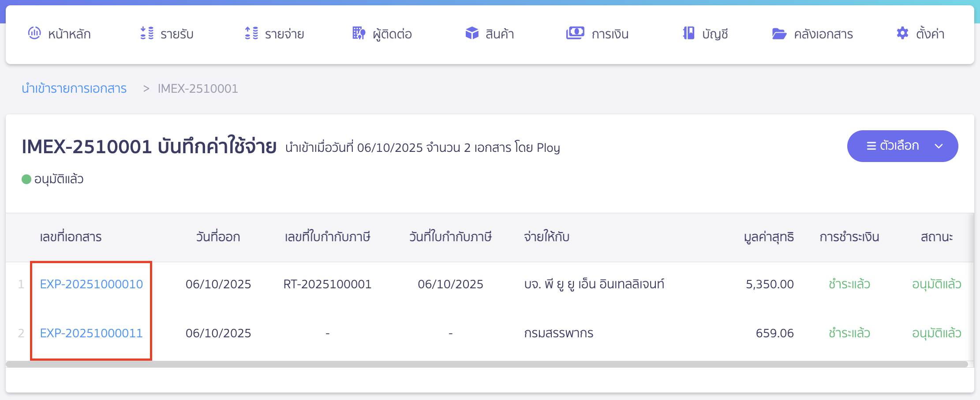The image size is (980, 400).
Task: Click the รายจ่าย expense arrows icon
Action: point(251,33)
